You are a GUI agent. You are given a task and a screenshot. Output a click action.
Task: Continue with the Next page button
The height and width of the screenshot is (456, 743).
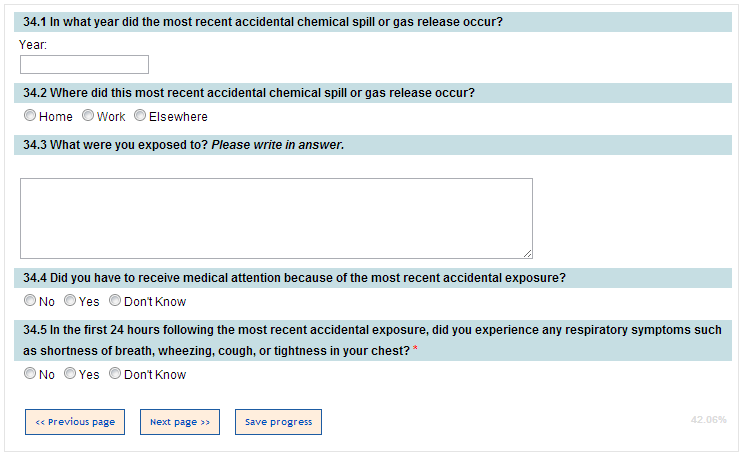pyautogui.click(x=180, y=422)
